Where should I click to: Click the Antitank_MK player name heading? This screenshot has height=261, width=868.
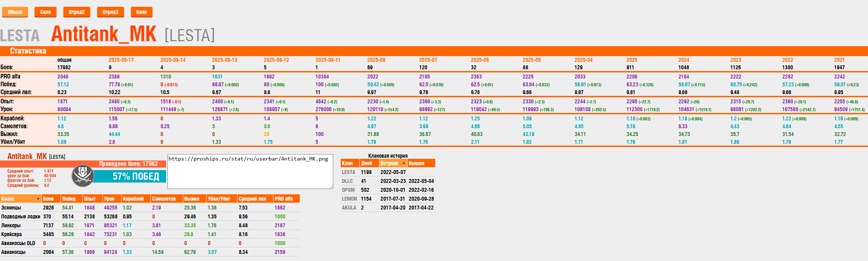pos(104,34)
